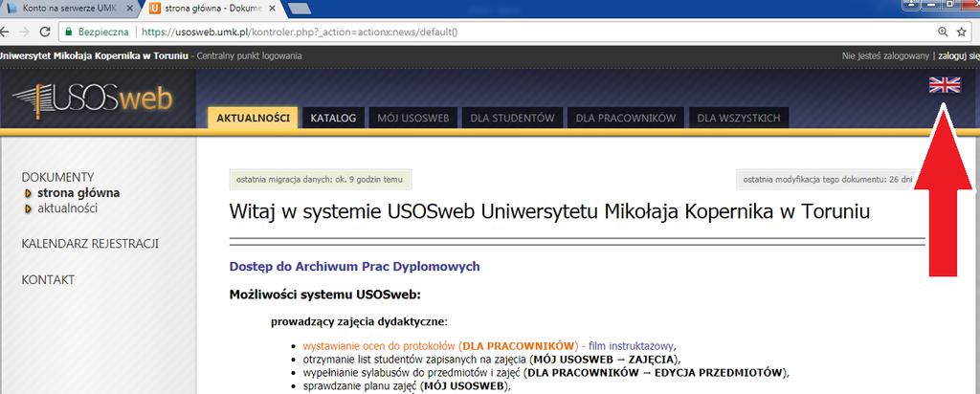Go forward with the browser arrow

(x=23, y=32)
